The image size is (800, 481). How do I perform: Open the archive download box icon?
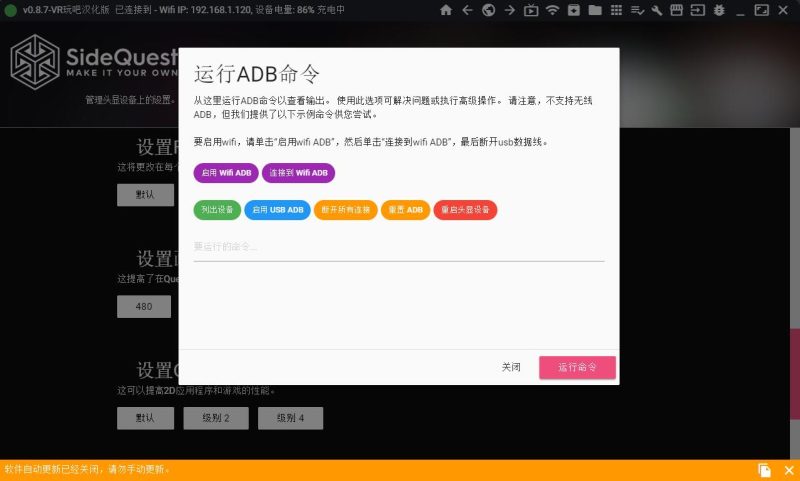pyautogui.click(x=573, y=10)
